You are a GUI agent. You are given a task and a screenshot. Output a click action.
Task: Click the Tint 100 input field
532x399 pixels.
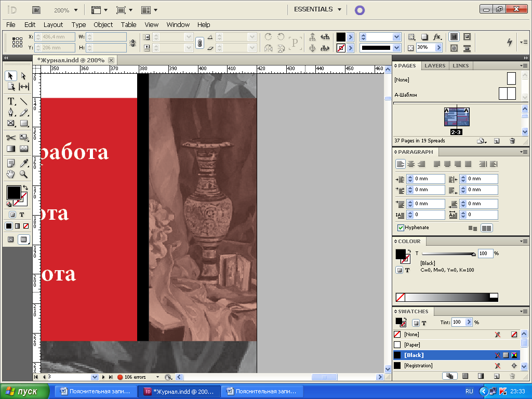[x=458, y=322]
